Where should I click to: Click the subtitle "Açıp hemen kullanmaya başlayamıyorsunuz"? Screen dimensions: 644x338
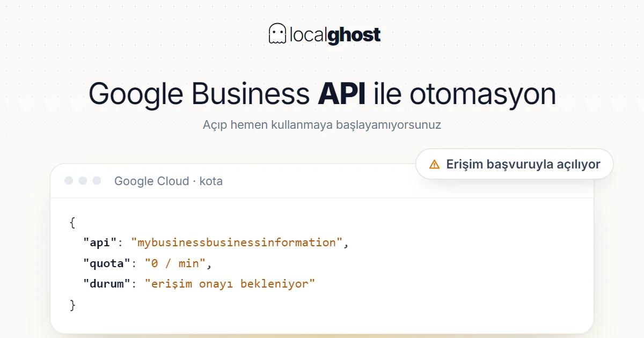point(322,125)
